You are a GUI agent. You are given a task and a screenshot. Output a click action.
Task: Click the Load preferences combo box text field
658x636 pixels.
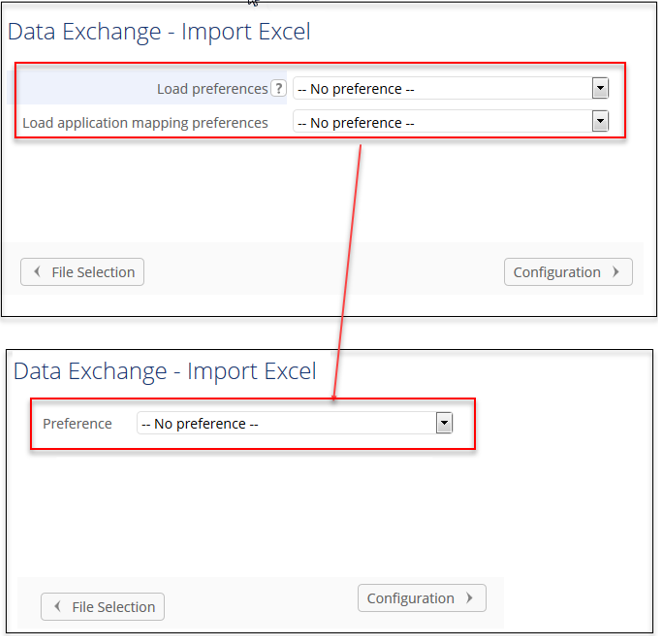coord(440,89)
